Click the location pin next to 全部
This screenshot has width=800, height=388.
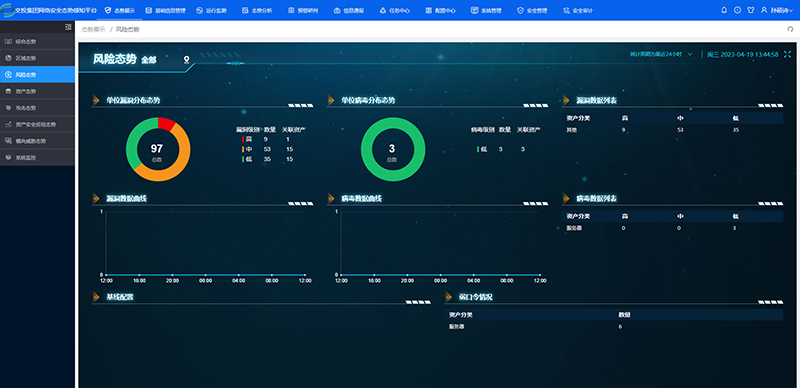[x=187, y=60]
